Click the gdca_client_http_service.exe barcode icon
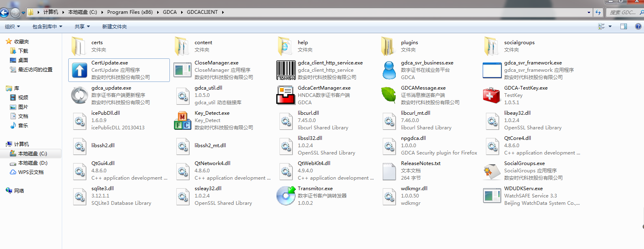 tap(286, 70)
